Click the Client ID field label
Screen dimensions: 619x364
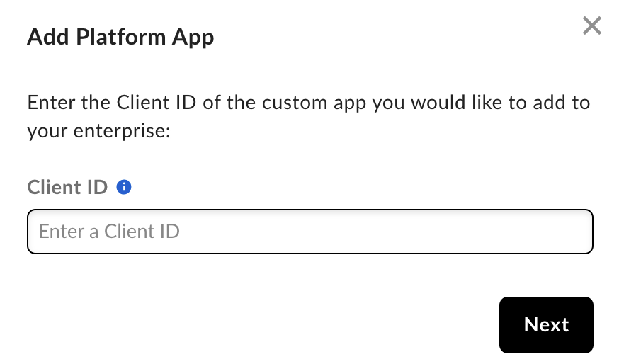[x=67, y=188]
